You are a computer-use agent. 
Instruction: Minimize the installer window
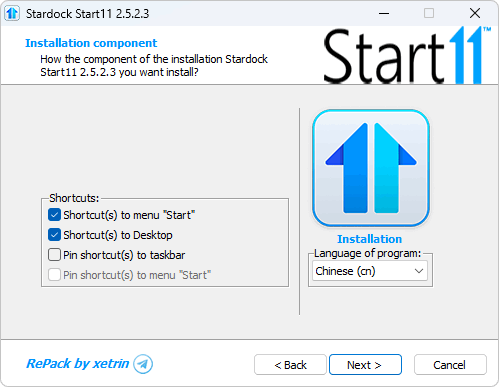tap(384, 13)
